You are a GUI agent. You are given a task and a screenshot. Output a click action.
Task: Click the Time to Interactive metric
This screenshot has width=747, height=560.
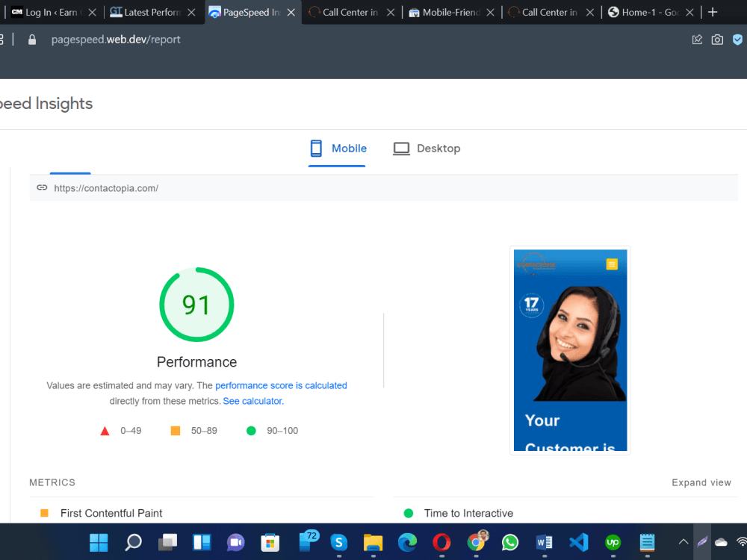(468, 513)
